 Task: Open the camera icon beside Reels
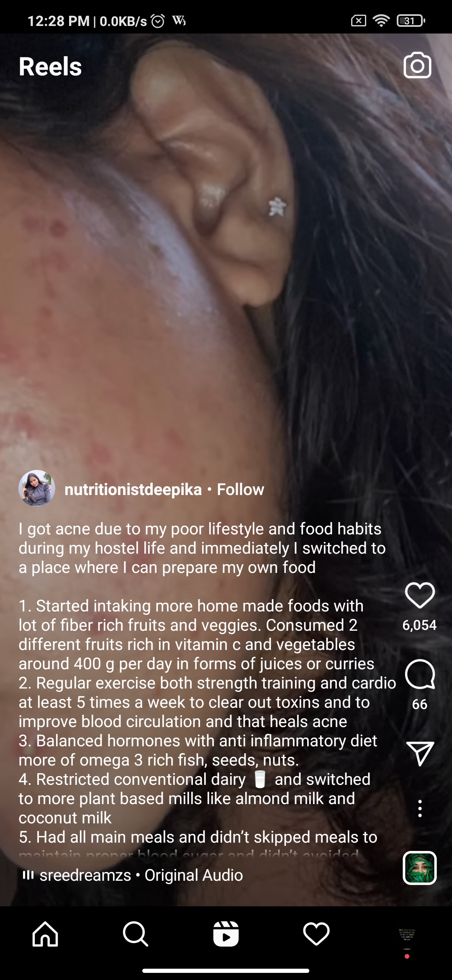coord(417,65)
